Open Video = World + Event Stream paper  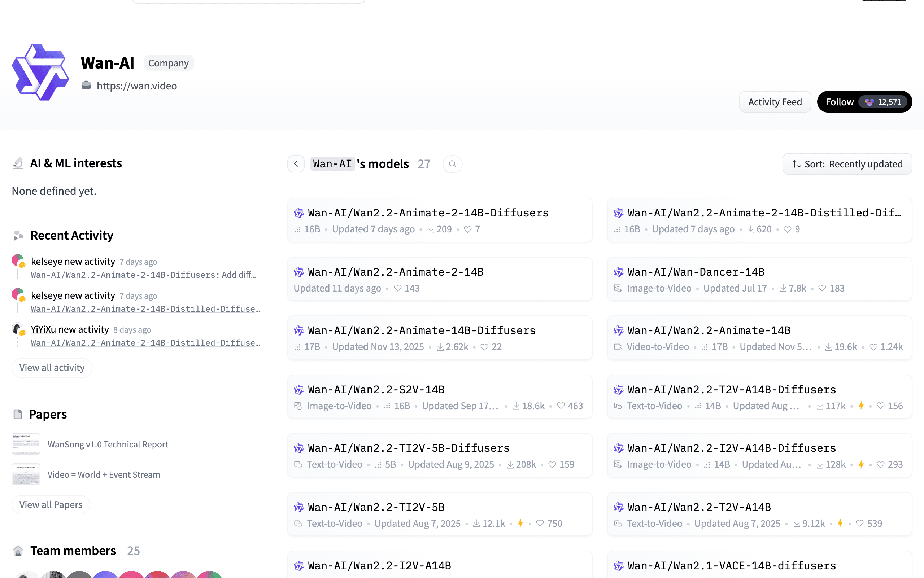point(104,474)
